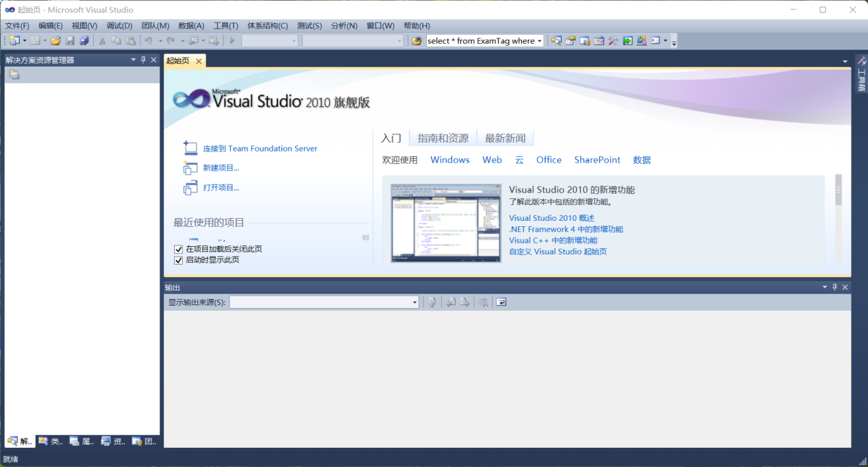Click the 新建项目... link
868x467 pixels.
(221, 168)
